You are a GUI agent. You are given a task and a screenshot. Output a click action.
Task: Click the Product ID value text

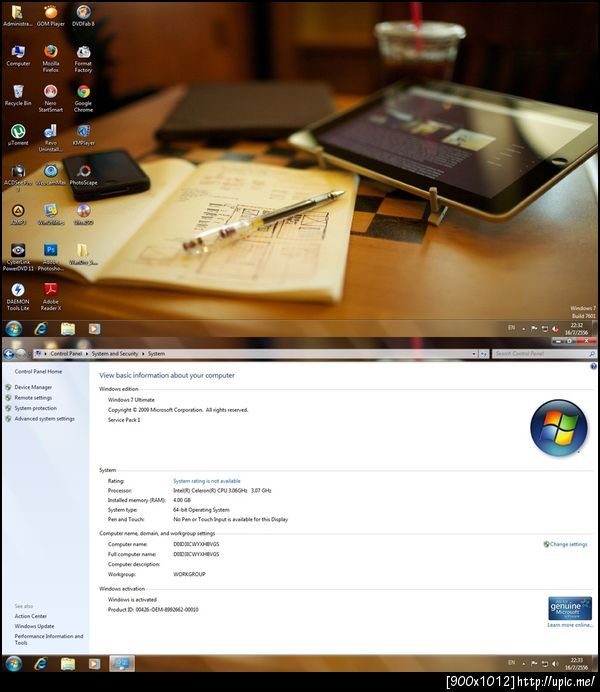167,609
